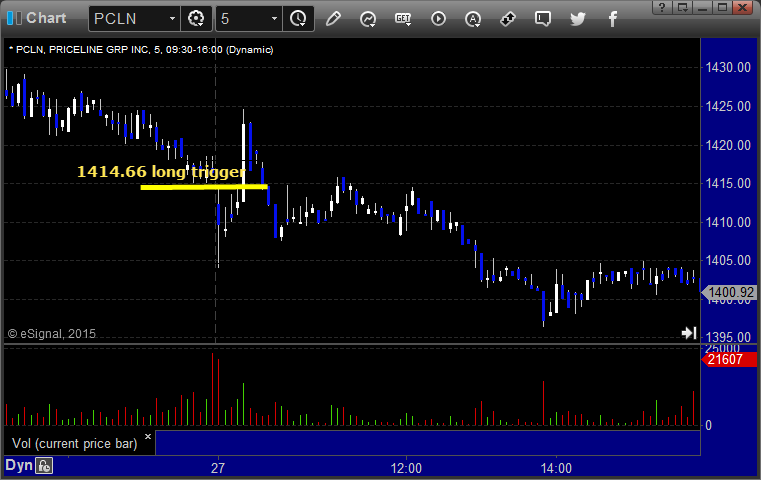Click the 1405.00 price axis label
Viewport: 761px width, 480px height.
coord(728,261)
